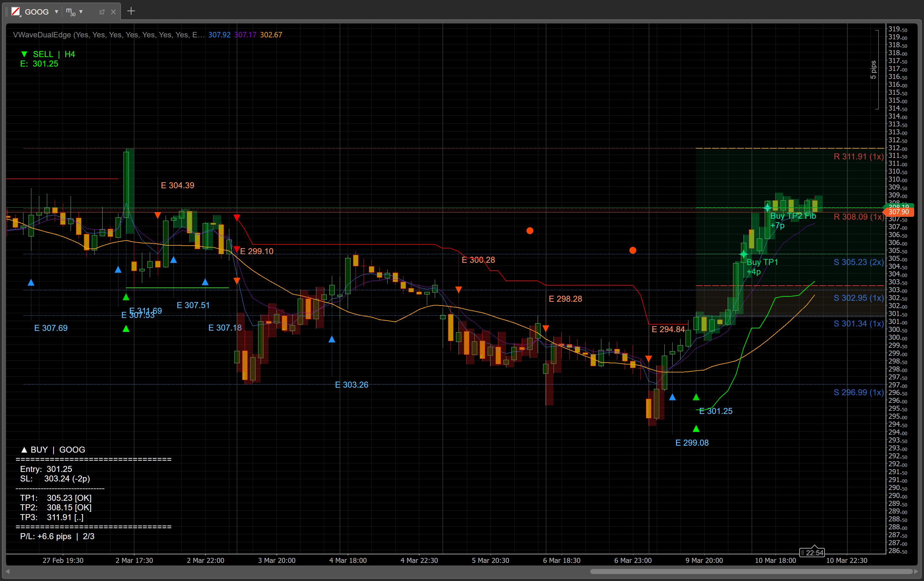The height and width of the screenshot is (581, 924).
Task: Click the Buy TP1 star marker
Action: (x=744, y=254)
